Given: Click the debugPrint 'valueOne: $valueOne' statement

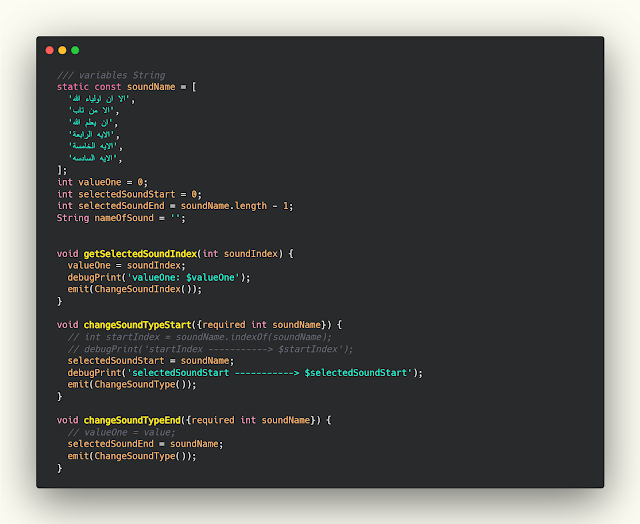Looking at the screenshot, I should (x=159, y=277).
